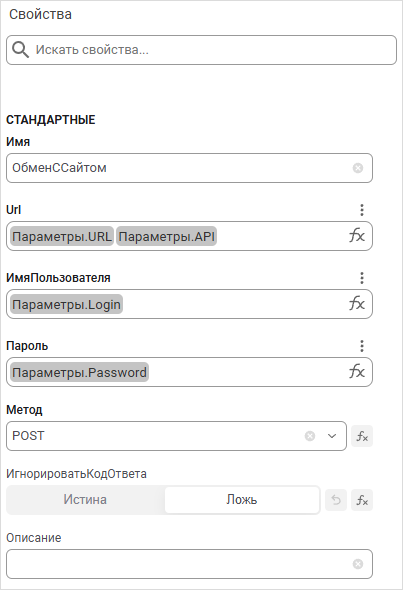
Task: Click the Искать свойства search field
Action: click(x=201, y=50)
